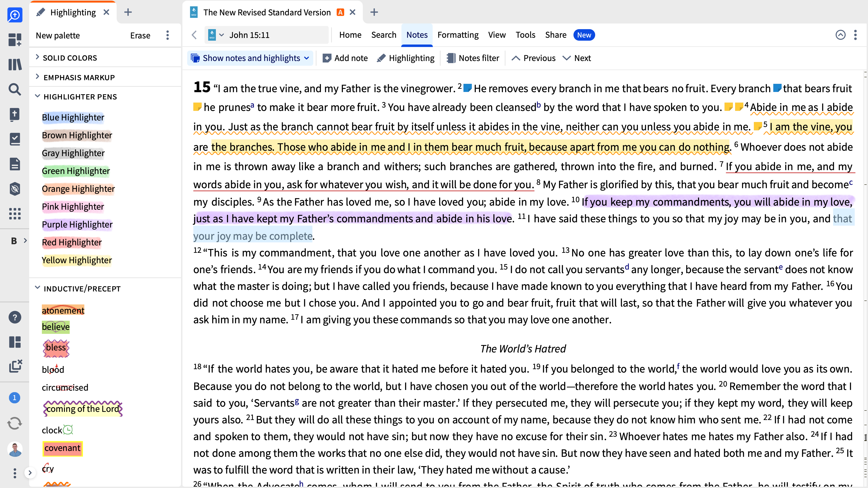Open the nine-dot apps grid icon
This screenshot has width=868, height=488.
click(x=14, y=213)
